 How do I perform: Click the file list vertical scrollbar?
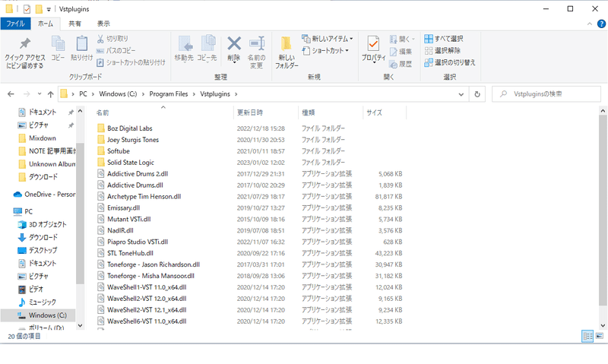(x=603, y=209)
